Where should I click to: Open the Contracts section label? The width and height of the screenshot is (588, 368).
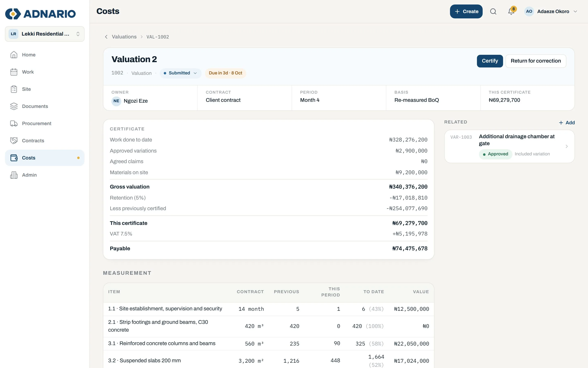[33, 141]
